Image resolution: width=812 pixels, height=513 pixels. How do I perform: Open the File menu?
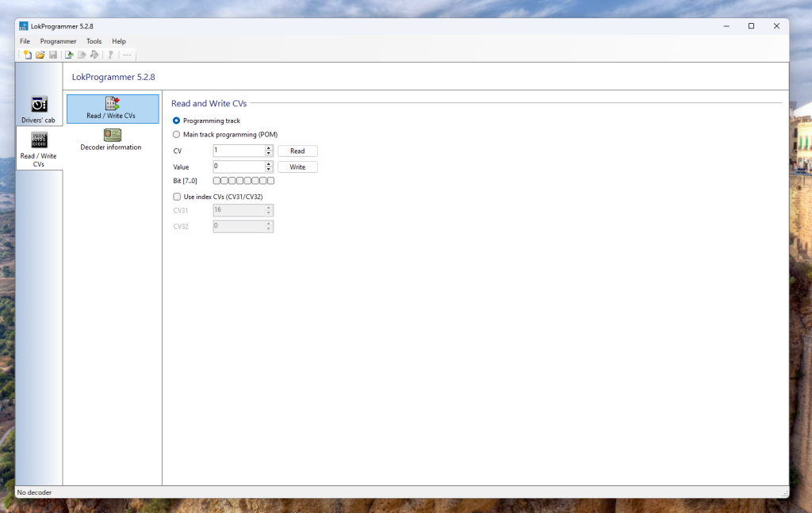coord(25,41)
